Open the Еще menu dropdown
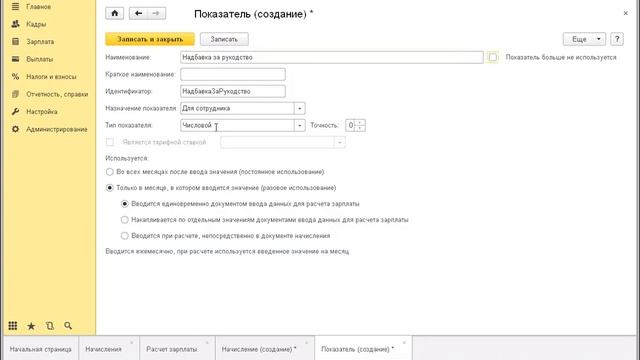 pos(584,39)
